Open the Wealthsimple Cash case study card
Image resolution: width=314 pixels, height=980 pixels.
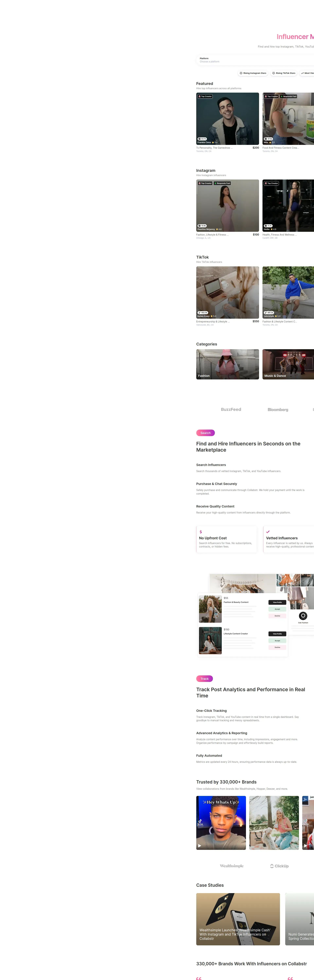[238, 919]
